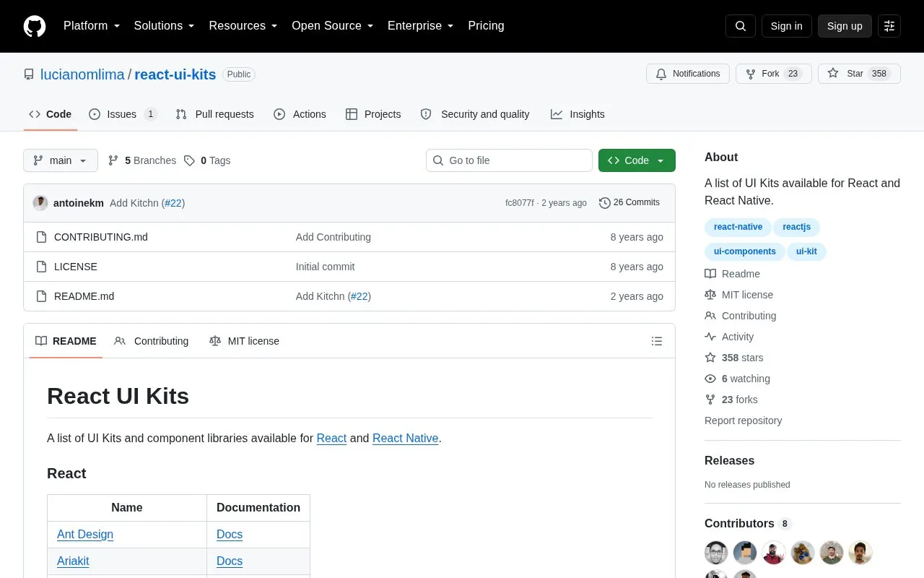Open the Security and quality tab
924x578 pixels.
point(475,114)
